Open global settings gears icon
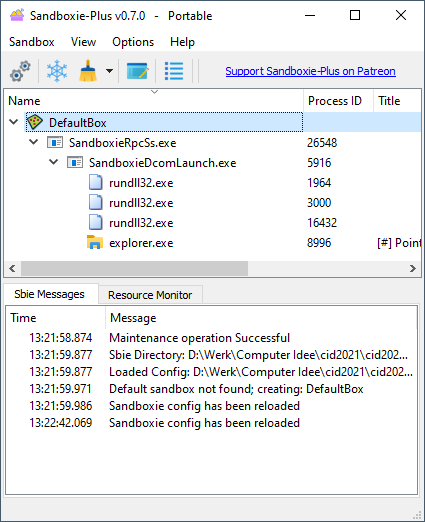Viewport: 425px width, 522px height. click(20, 71)
